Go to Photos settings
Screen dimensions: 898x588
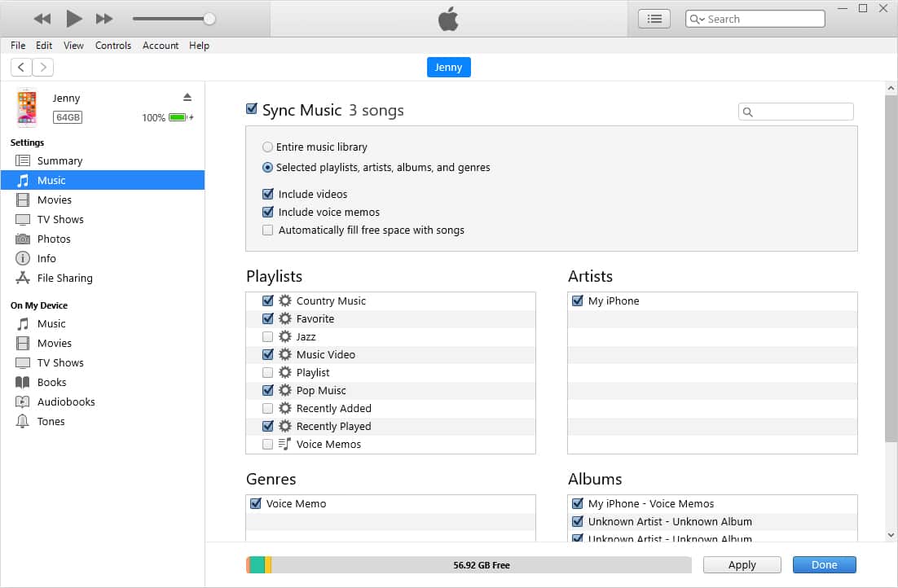click(54, 239)
